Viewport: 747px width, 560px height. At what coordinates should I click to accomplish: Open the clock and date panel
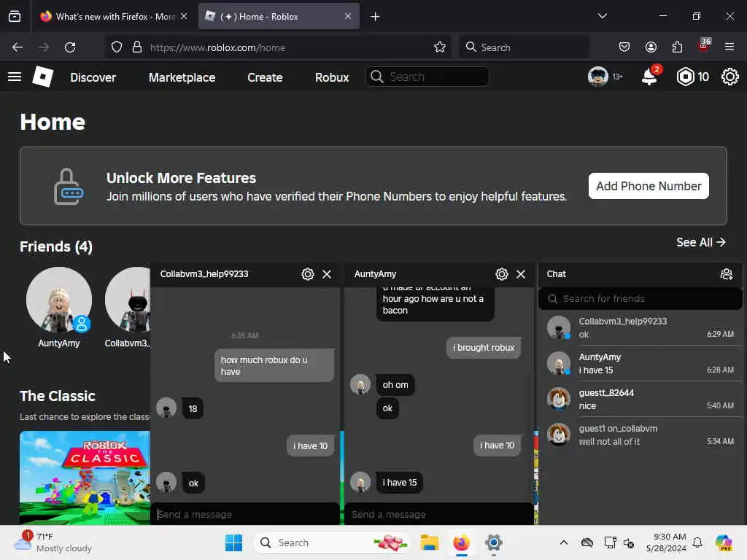pos(665,542)
